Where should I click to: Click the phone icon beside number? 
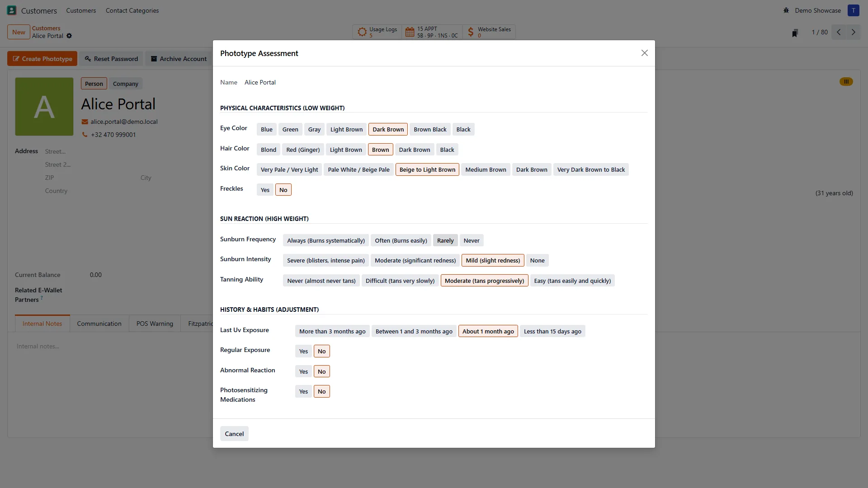85,135
